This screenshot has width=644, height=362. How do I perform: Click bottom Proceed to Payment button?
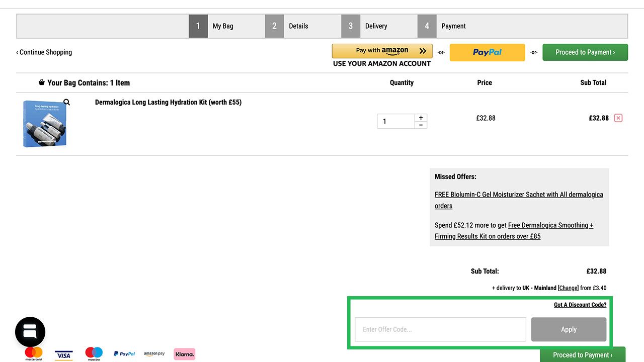pyautogui.click(x=583, y=354)
